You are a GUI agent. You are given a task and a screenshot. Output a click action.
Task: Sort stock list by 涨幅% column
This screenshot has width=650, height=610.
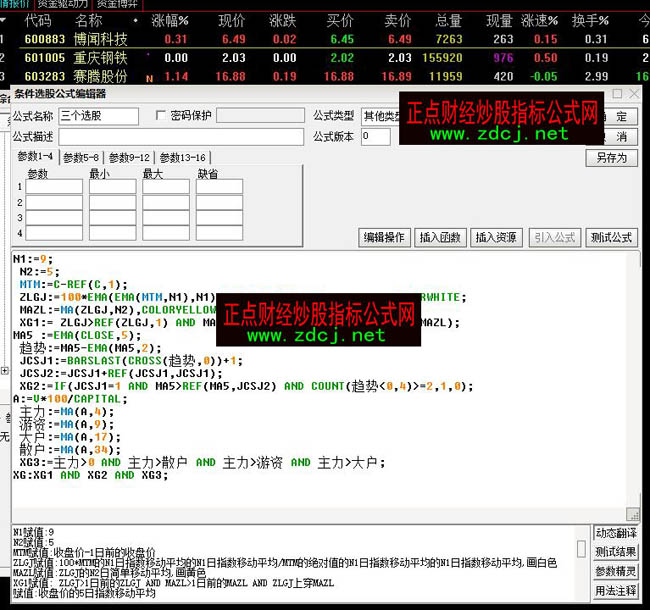(169, 20)
